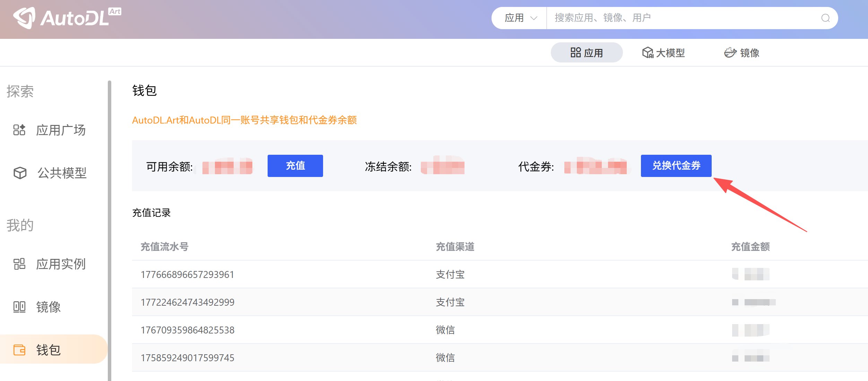Select serial number 176709359864825538
This screenshot has width=868, height=381.
click(188, 330)
